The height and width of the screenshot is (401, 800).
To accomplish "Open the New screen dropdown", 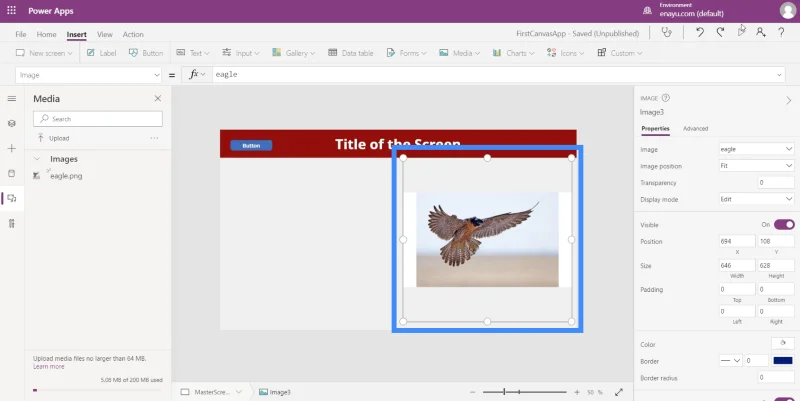I will click(x=44, y=53).
